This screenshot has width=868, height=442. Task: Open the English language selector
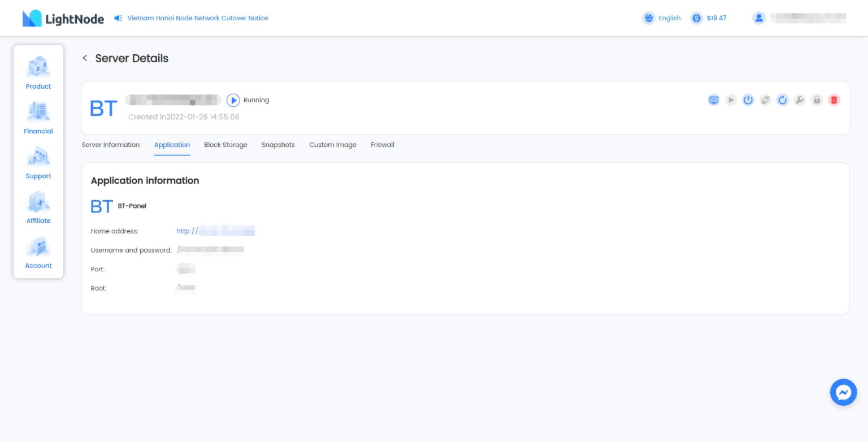click(662, 18)
